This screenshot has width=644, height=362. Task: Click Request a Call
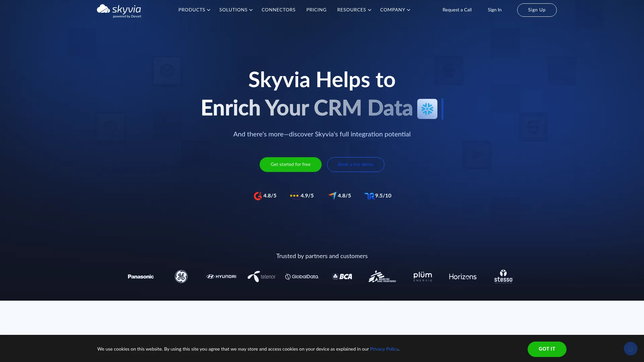click(x=457, y=10)
